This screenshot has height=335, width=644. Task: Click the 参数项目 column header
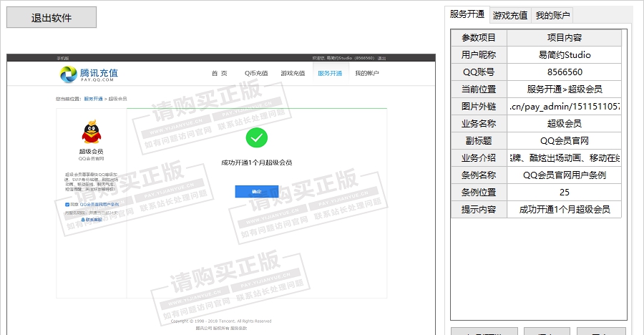[479, 37]
